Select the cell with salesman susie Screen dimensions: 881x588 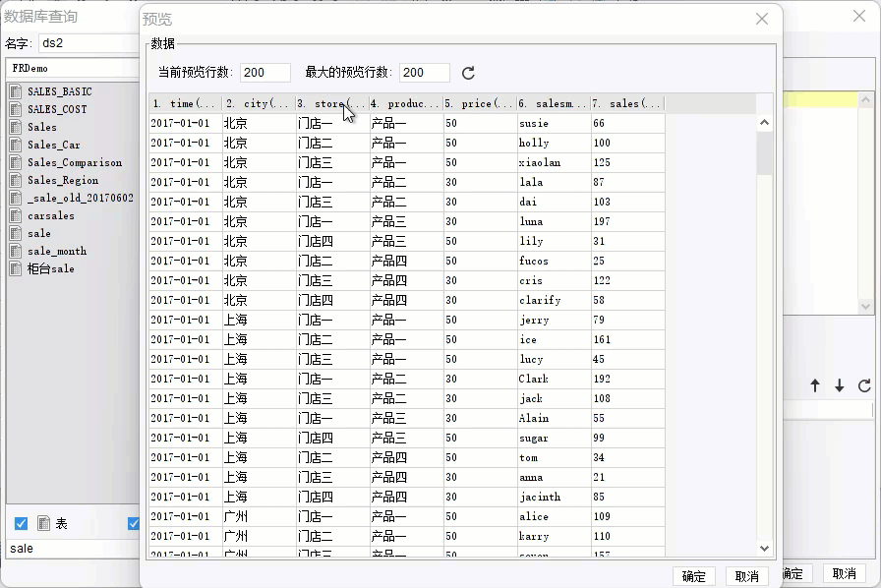(554, 123)
